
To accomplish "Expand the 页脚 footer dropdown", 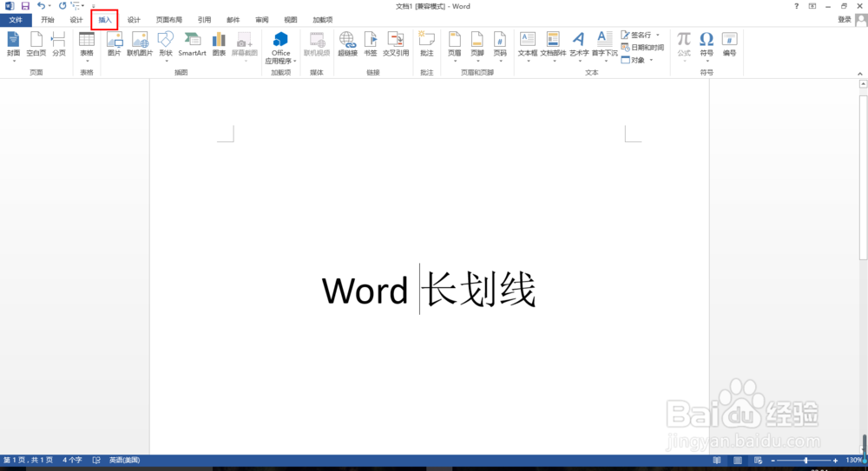I will [477, 61].
